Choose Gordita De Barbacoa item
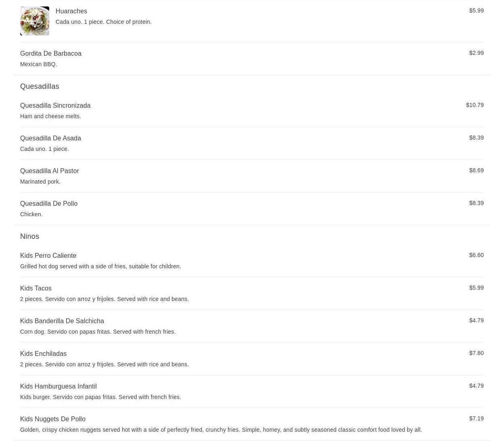Screen dimensions: 504x443 coord(252,59)
